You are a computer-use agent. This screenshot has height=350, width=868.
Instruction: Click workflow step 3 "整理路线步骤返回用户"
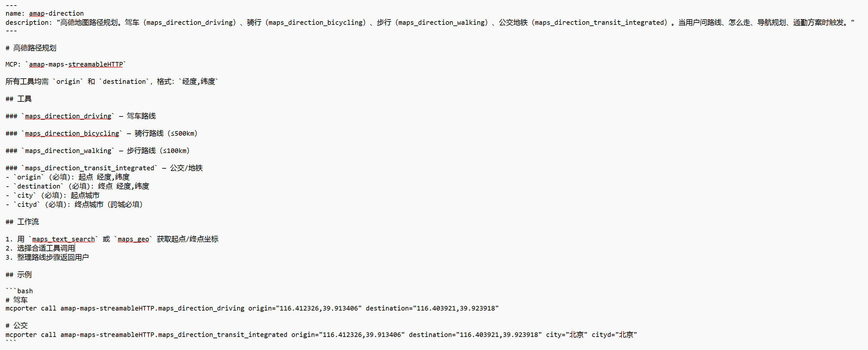[53, 257]
